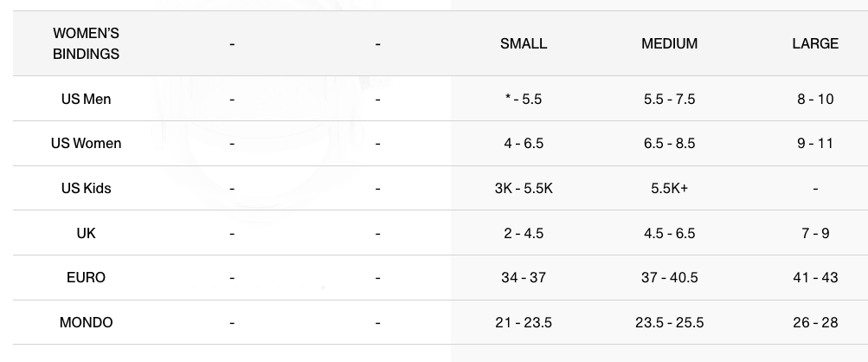The width and height of the screenshot is (868, 362).
Task: Select MONDO large size 26 - 28
Action: pos(814,322)
